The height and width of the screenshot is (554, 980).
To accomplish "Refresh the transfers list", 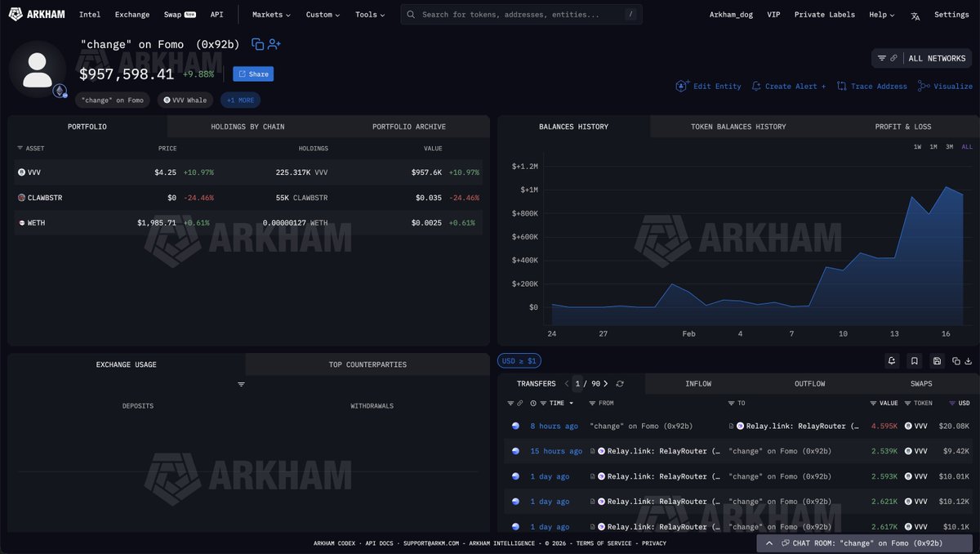I will click(620, 384).
